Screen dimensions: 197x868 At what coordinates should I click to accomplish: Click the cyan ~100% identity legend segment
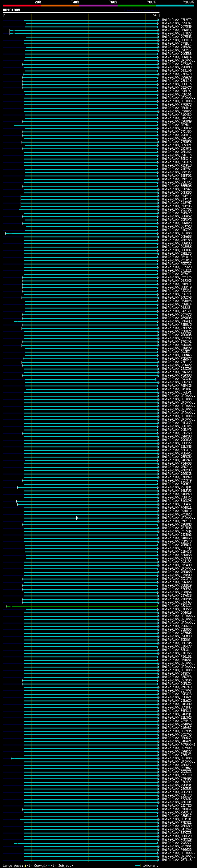tap(175, 6)
